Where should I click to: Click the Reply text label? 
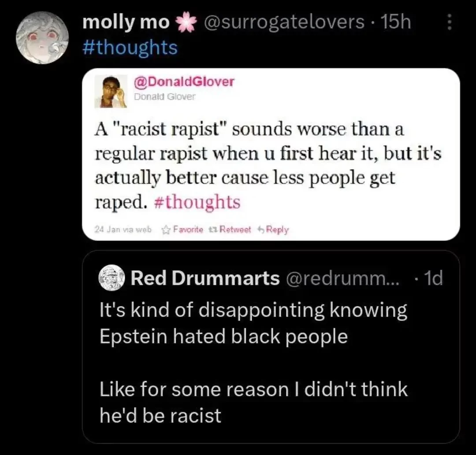coord(278,229)
